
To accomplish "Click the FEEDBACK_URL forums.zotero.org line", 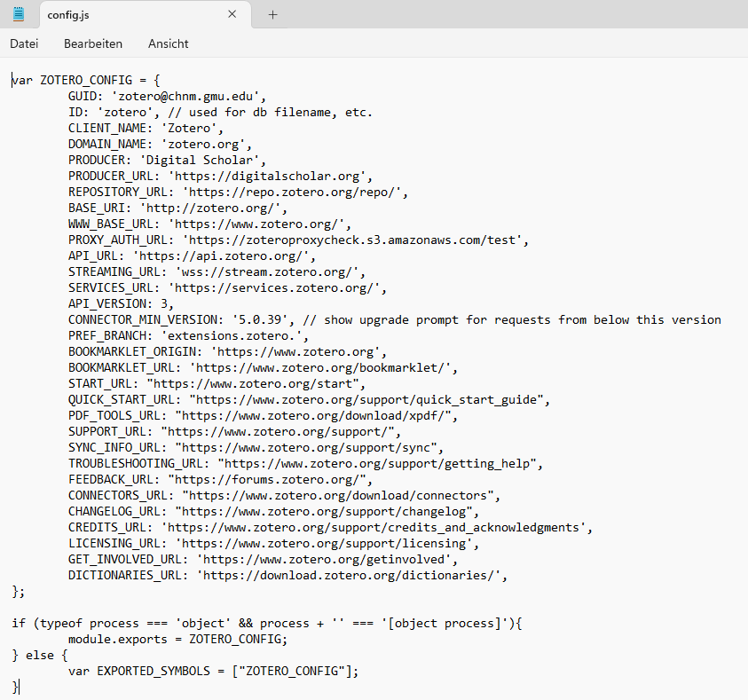I will [220, 480].
